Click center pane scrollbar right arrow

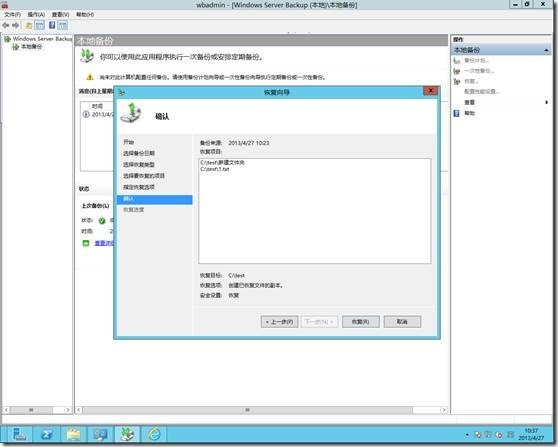(444, 410)
